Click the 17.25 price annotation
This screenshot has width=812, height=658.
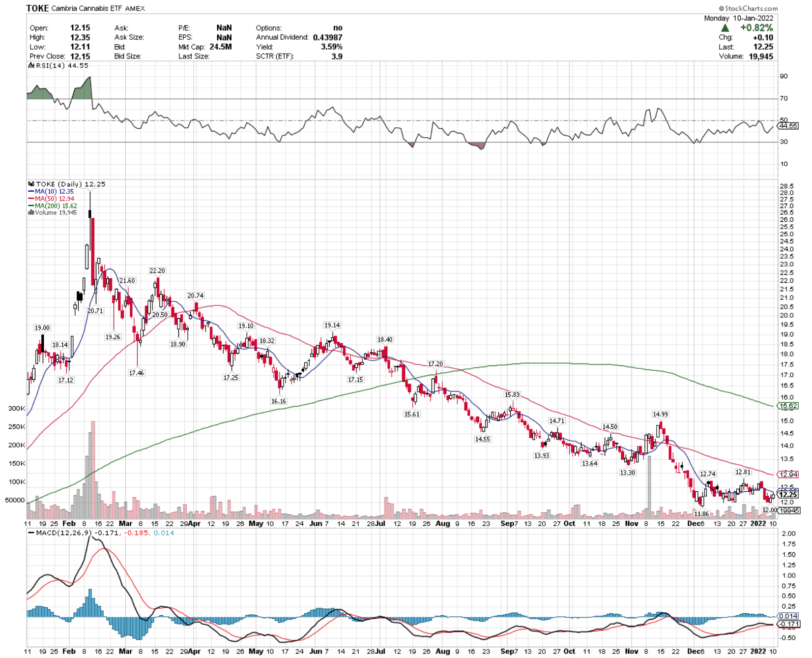(x=231, y=378)
